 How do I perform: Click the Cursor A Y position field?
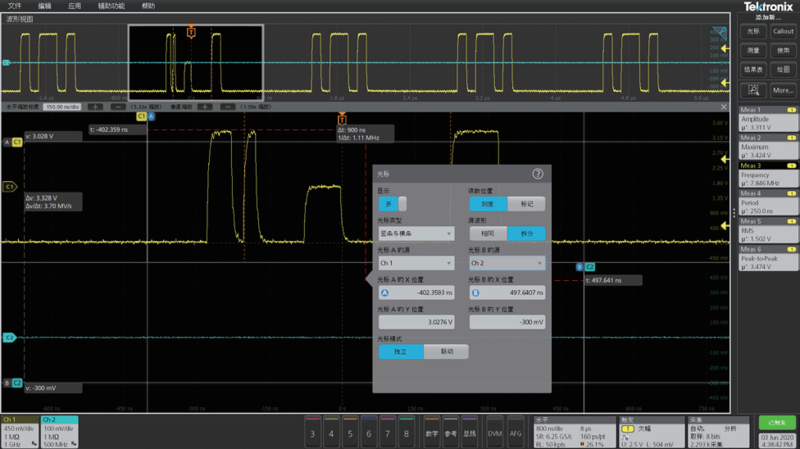click(x=414, y=322)
